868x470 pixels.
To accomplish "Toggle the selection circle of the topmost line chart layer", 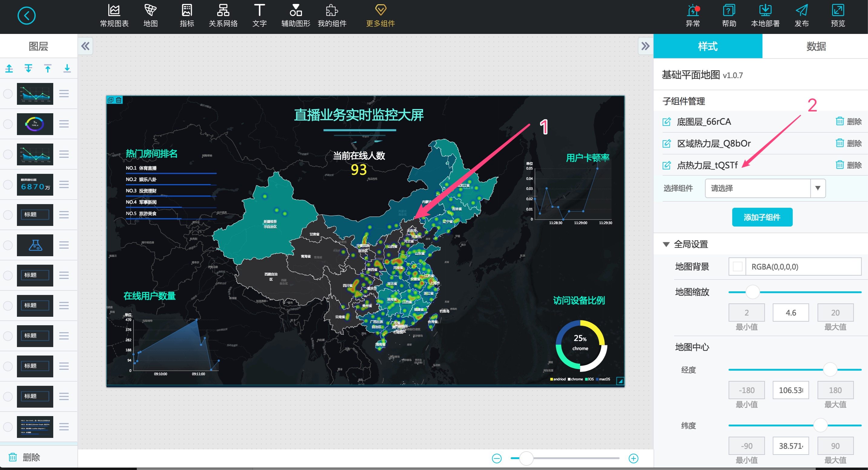I will tap(8, 94).
